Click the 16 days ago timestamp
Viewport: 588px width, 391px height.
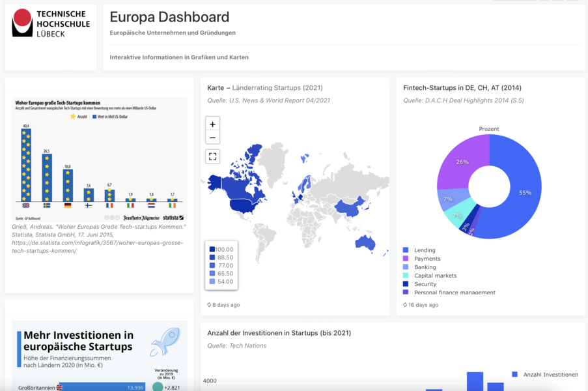point(423,305)
